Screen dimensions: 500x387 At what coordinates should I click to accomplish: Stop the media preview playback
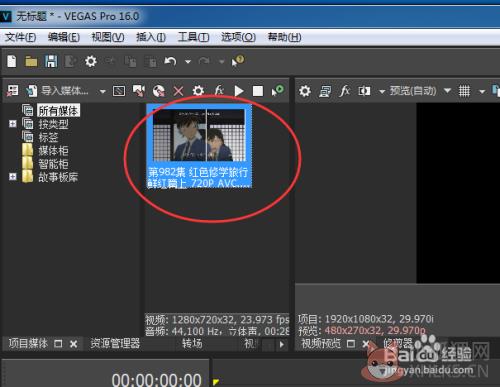click(x=258, y=91)
